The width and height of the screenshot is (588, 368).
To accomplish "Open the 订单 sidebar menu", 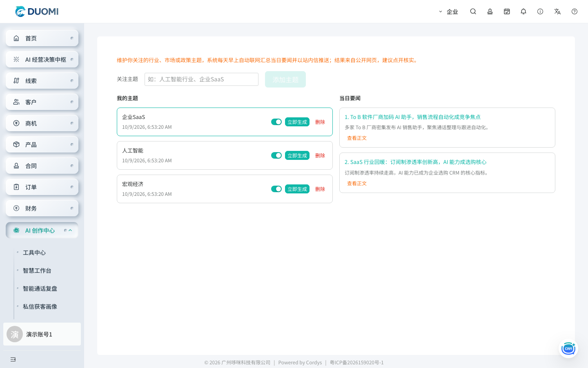I will pos(42,187).
